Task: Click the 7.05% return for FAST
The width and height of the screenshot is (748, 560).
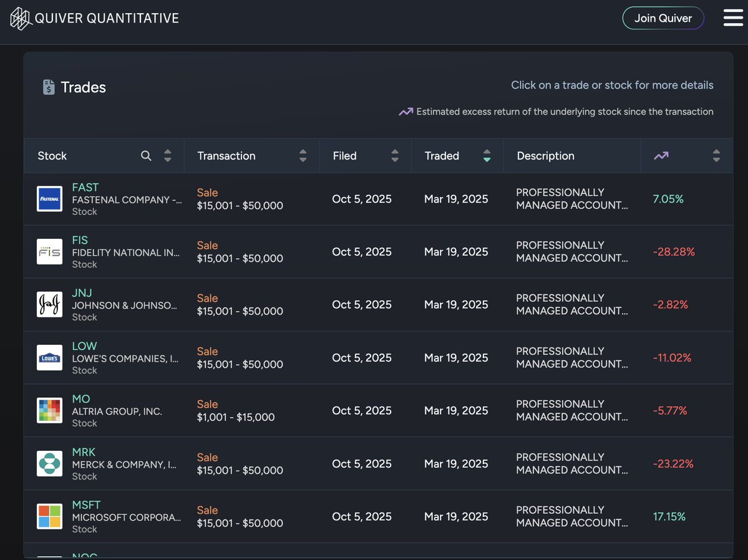Action: coord(668,199)
